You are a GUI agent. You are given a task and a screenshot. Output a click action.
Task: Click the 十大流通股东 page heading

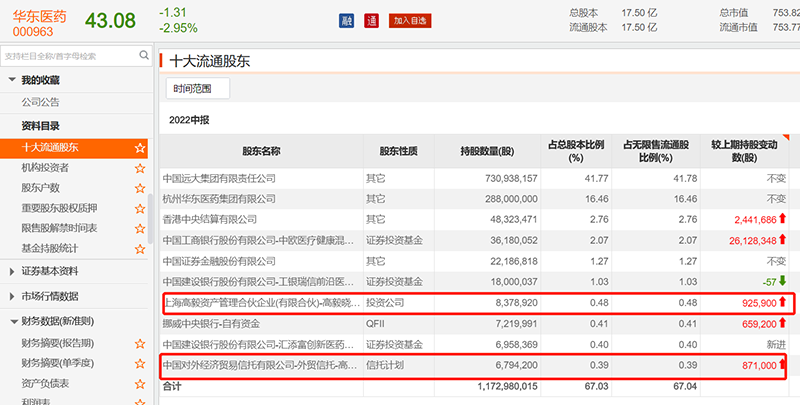[210, 61]
